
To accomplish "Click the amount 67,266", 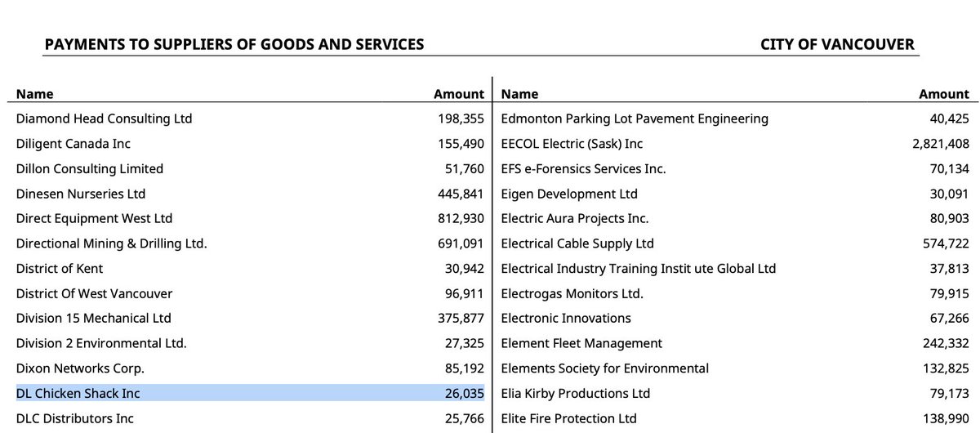I will pos(949,318).
